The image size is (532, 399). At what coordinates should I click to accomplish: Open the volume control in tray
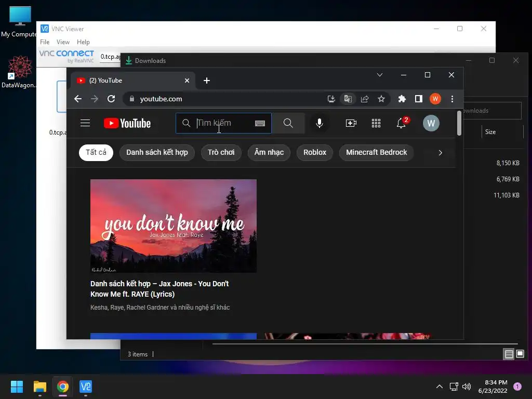467,387
